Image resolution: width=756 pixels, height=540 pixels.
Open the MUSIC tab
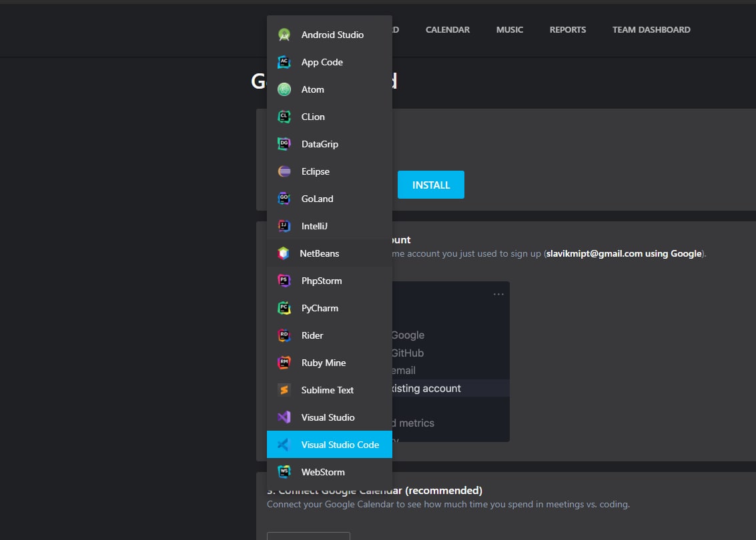tap(510, 30)
